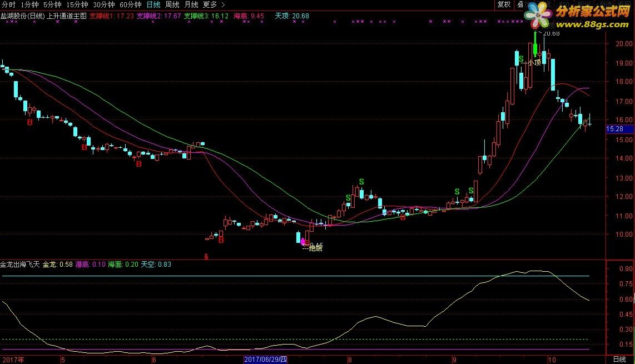Switch to the 周线 weekly tab
The width and height of the screenshot is (635, 364).
(172, 5)
